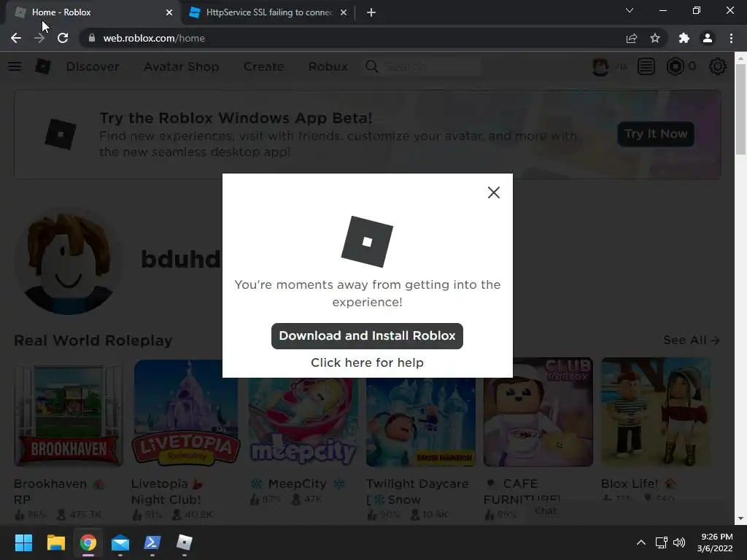
Task: Close the HttpService SSL tab
Action: tap(344, 12)
